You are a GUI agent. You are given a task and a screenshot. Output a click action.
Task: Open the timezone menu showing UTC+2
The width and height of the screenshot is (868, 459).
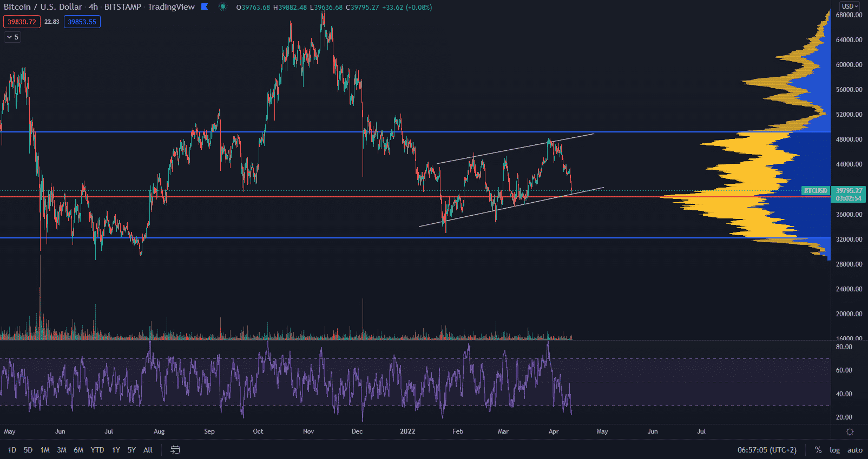767,450
